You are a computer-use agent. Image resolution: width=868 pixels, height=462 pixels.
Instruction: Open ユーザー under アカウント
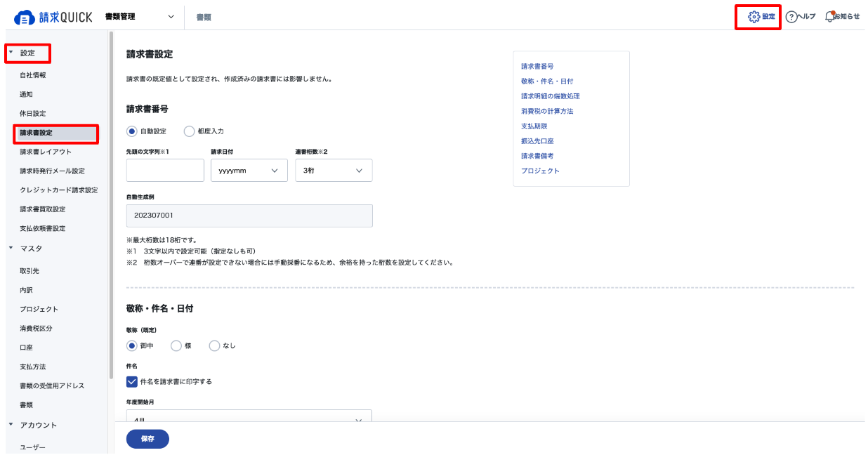pyautogui.click(x=33, y=447)
